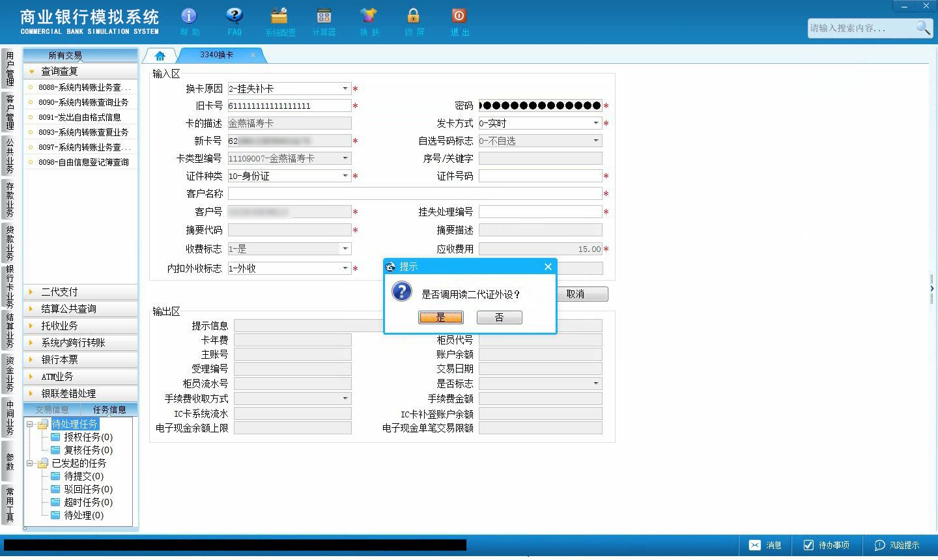Open 风险提示 risk alerts in status bar
Image resolution: width=938 pixels, height=560 pixels.
(x=897, y=545)
